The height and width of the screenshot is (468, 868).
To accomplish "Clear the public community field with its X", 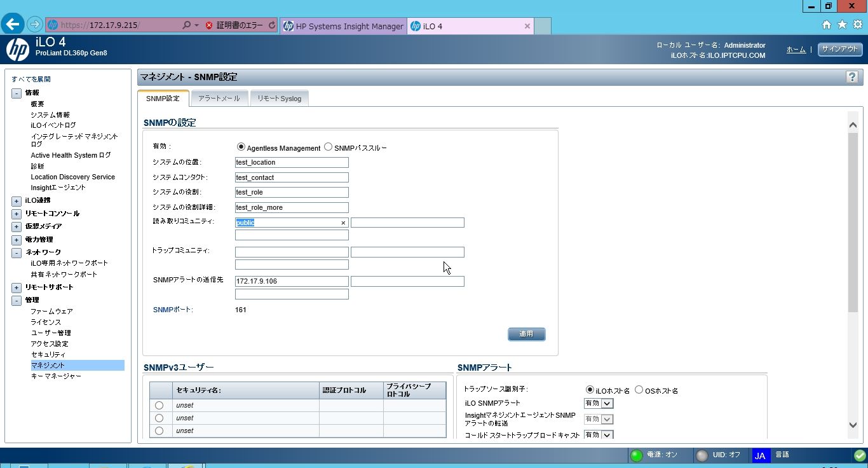I will click(x=343, y=223).
